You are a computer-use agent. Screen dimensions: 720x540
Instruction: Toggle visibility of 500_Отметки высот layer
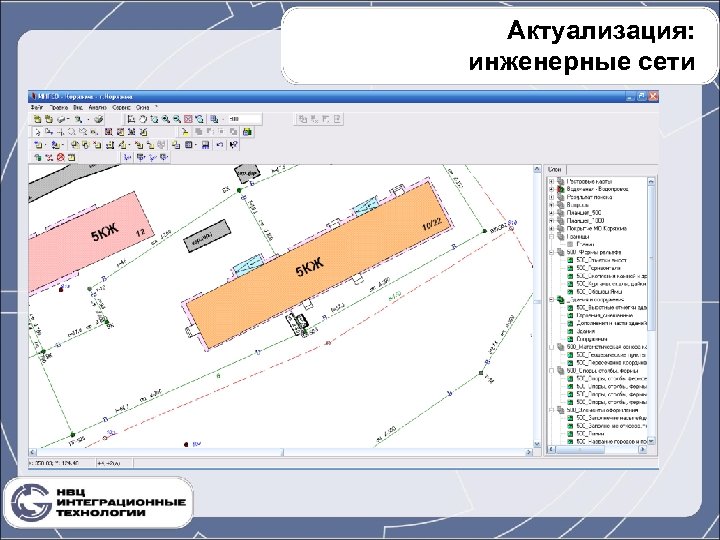pyautogui.click(x=570, y=260)
